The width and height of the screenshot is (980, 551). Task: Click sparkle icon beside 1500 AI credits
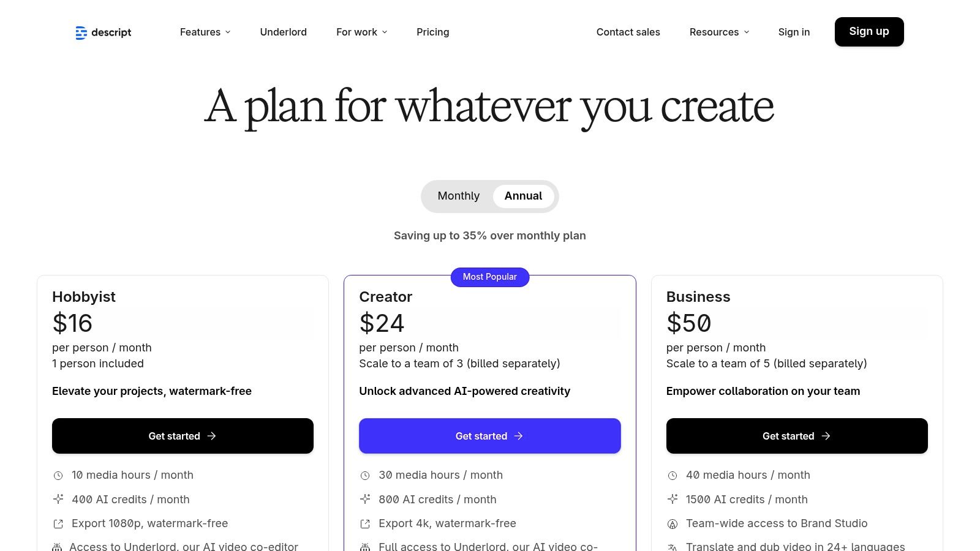click(673, 499)
